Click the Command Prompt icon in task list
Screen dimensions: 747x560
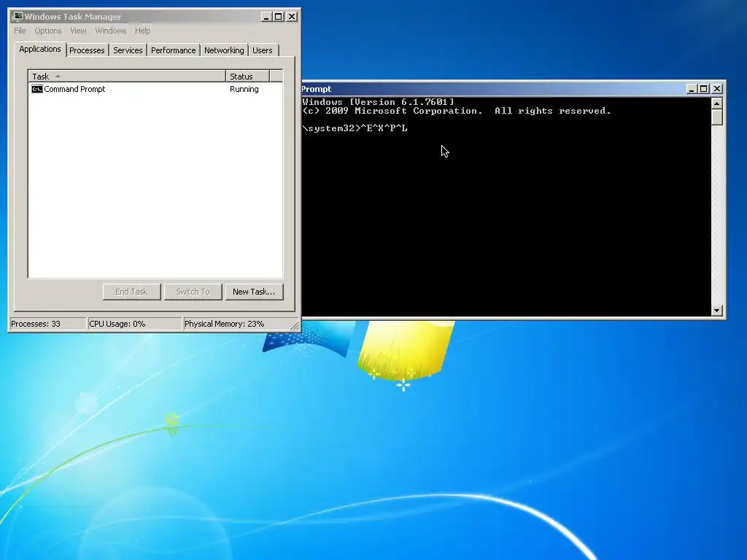click(36, 89)
